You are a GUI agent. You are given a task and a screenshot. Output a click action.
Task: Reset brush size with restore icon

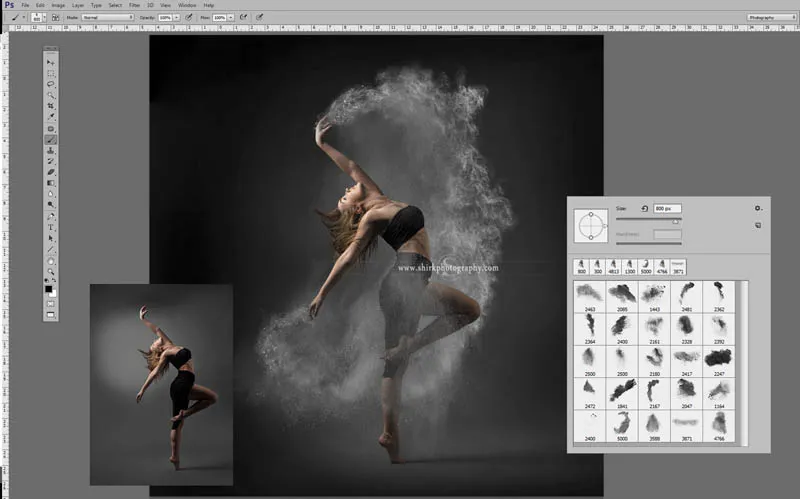(645, 209)
